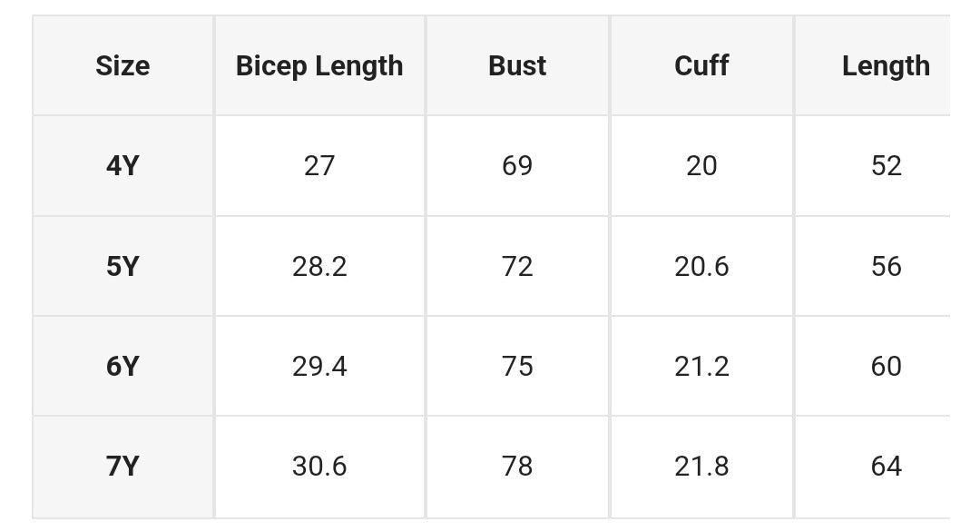980x531 pixels.
Task: Click the Cuff column header
Action: [701, 66]
